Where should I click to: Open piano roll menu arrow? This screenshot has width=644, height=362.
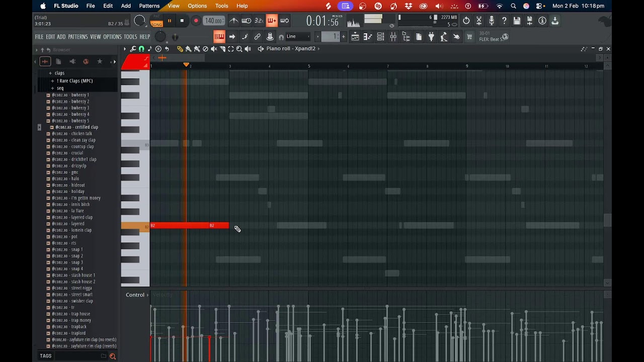(125, 49)
